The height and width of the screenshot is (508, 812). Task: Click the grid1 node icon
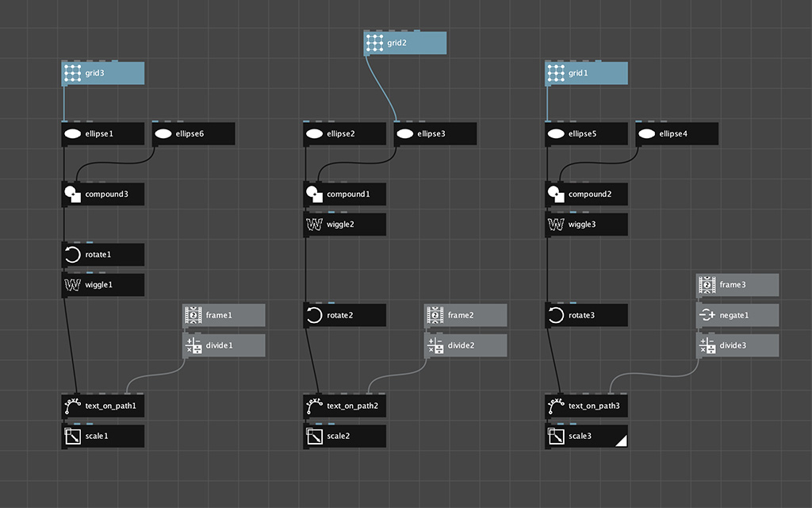556,73
